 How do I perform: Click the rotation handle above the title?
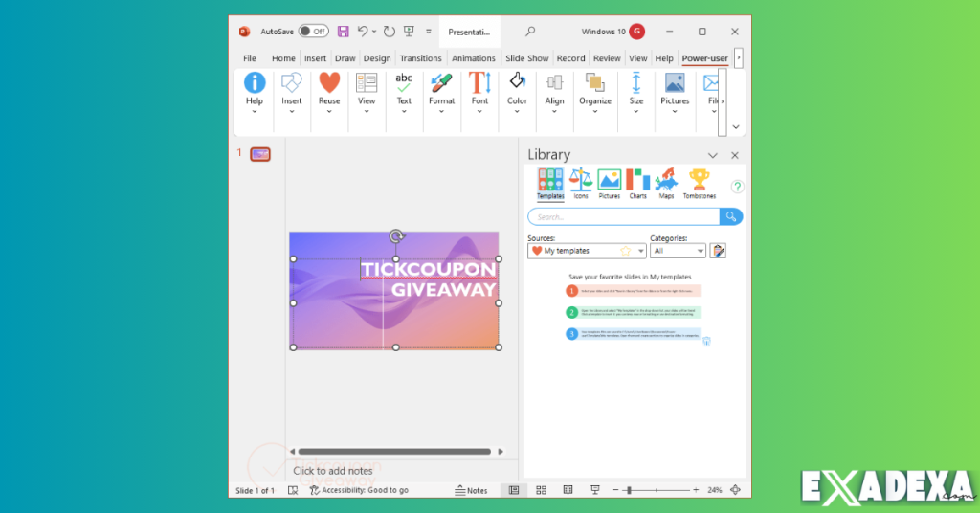pos(395,236)
